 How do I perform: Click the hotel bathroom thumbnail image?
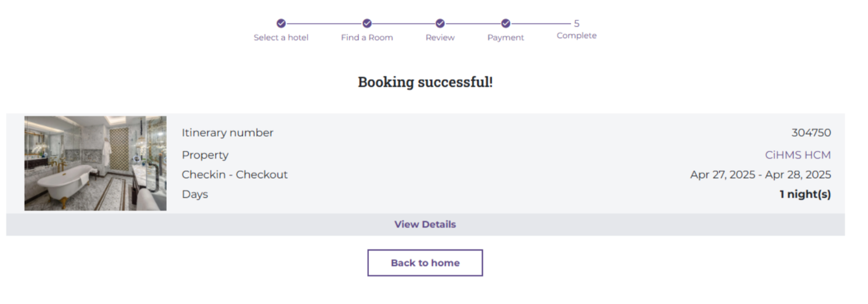(95, 163)
